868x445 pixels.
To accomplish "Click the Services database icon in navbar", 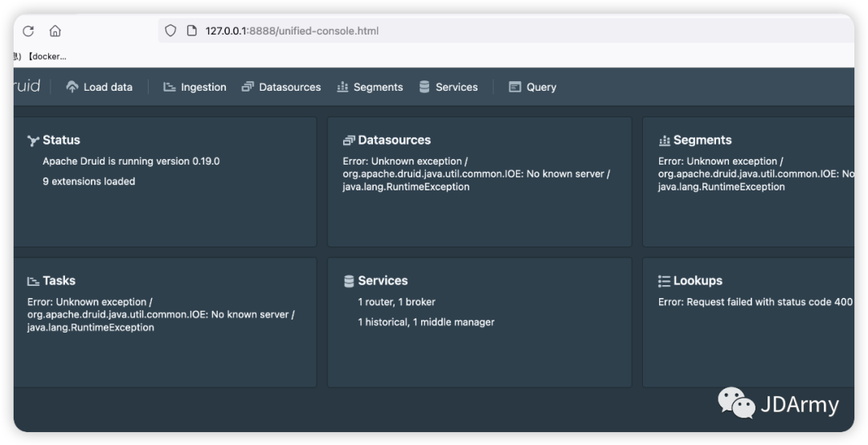I will tap(424, 87).
